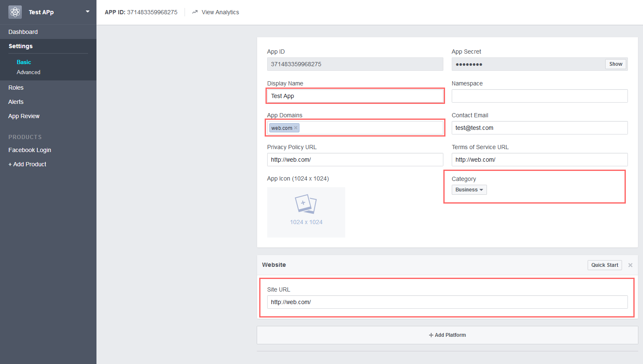
Task: Click the Test APp atom logo icon
Action: [x=15, y=12]
